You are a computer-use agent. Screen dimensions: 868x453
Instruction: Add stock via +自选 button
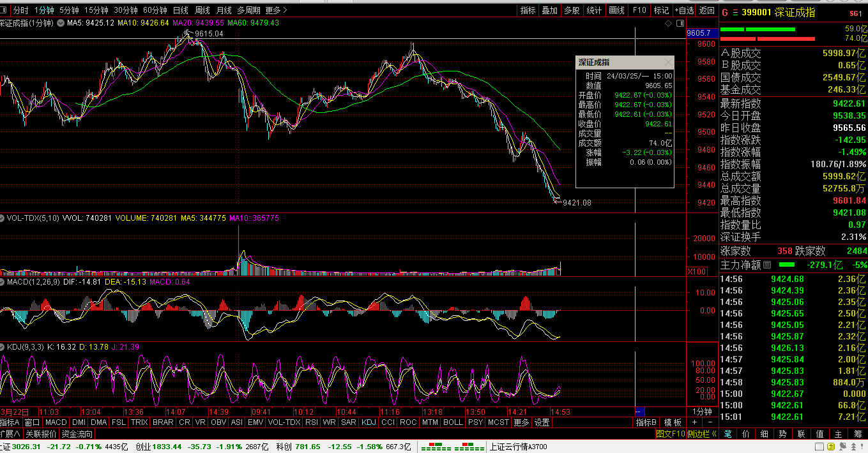(x=684, y=10)
